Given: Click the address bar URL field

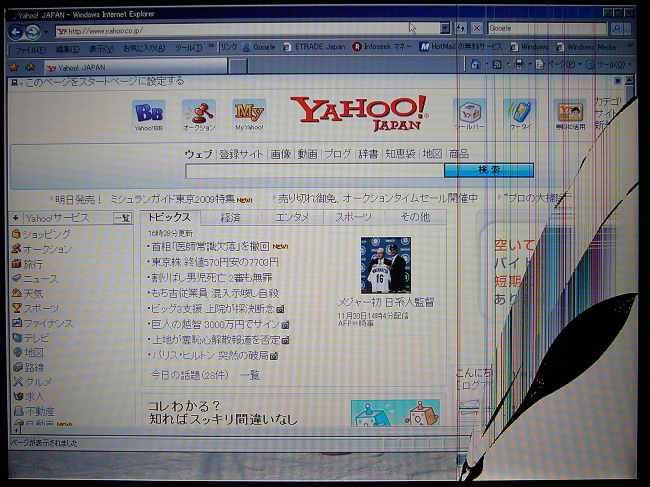Looking at the screenshot, I should [247, 30].
